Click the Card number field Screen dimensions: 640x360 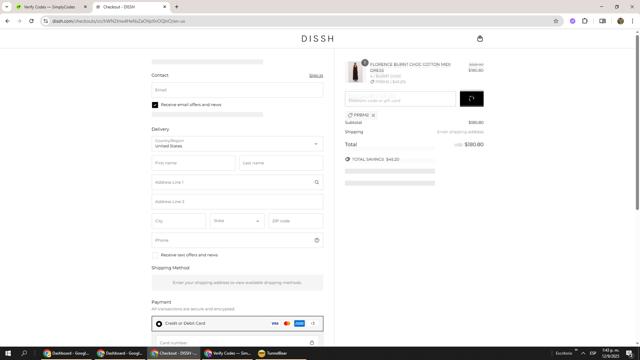(237, 342)
